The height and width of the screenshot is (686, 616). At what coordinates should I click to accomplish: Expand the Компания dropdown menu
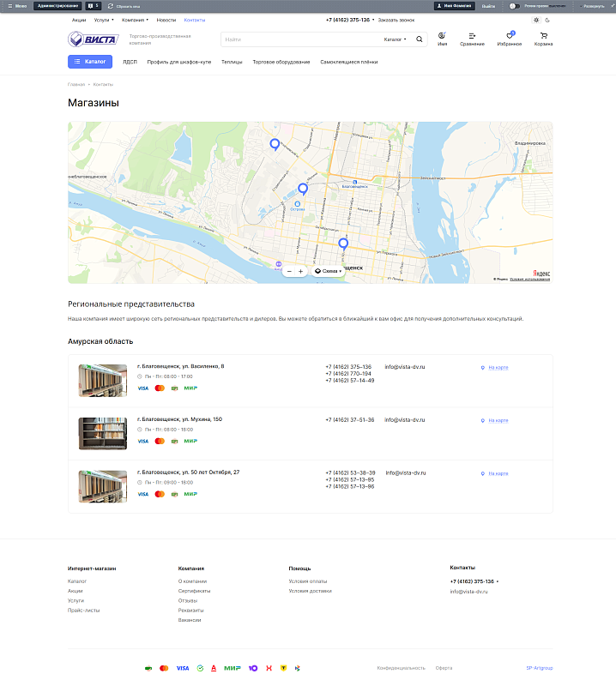[x=135, y=19]
